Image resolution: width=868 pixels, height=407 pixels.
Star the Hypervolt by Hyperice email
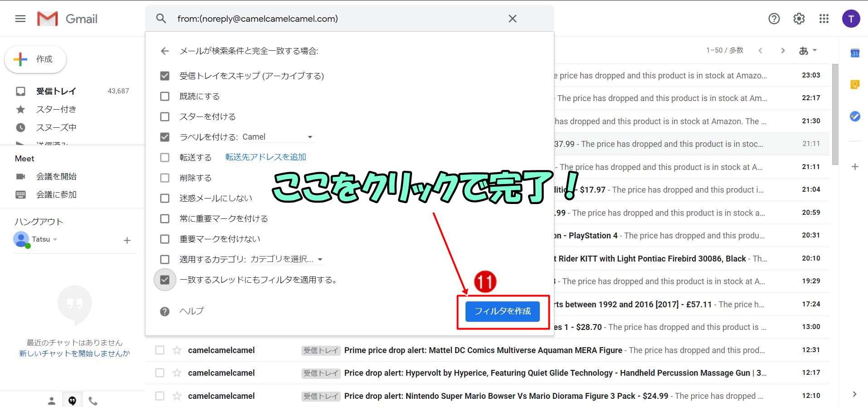177,373
